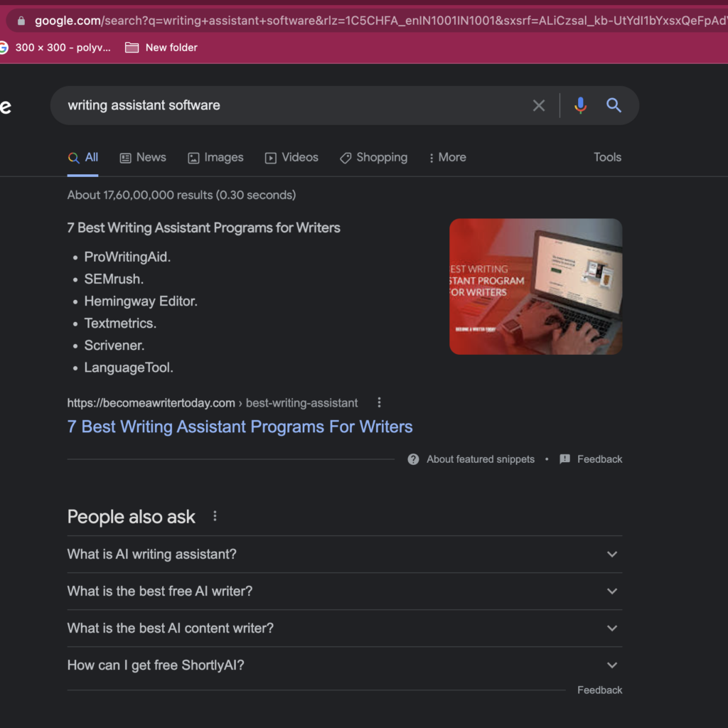Switch to the Images tab
The height and width of the screenshot is (728, 728).
tap(215, 157)
